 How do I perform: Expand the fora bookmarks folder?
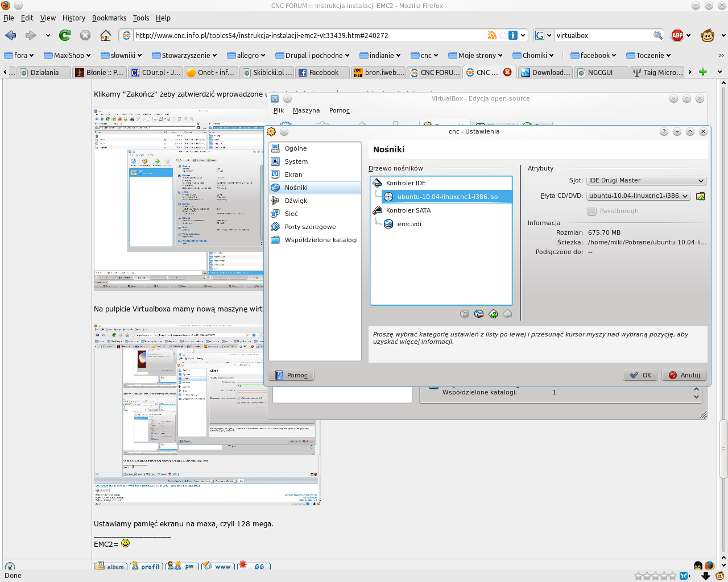[19, 55]
